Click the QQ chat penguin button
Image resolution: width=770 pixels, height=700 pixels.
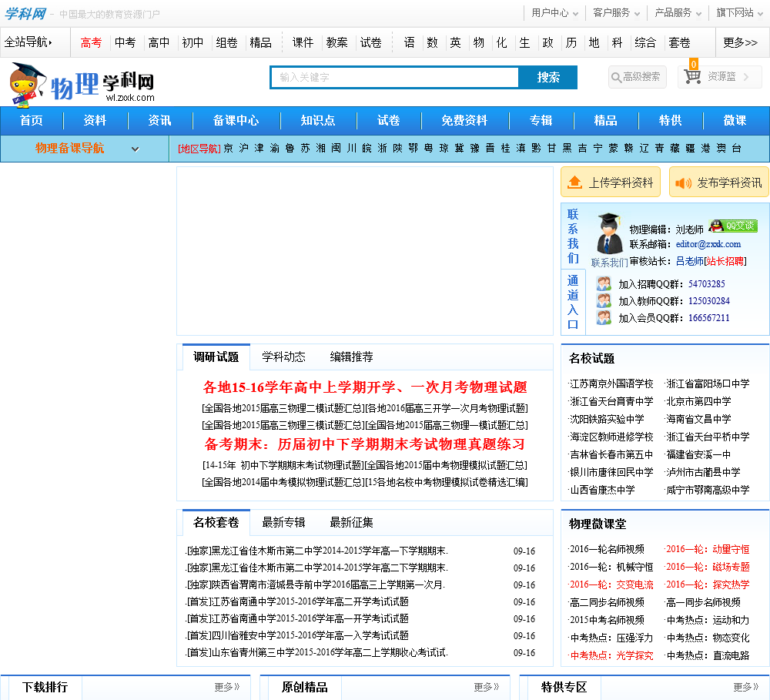click(x=733, y=226)
